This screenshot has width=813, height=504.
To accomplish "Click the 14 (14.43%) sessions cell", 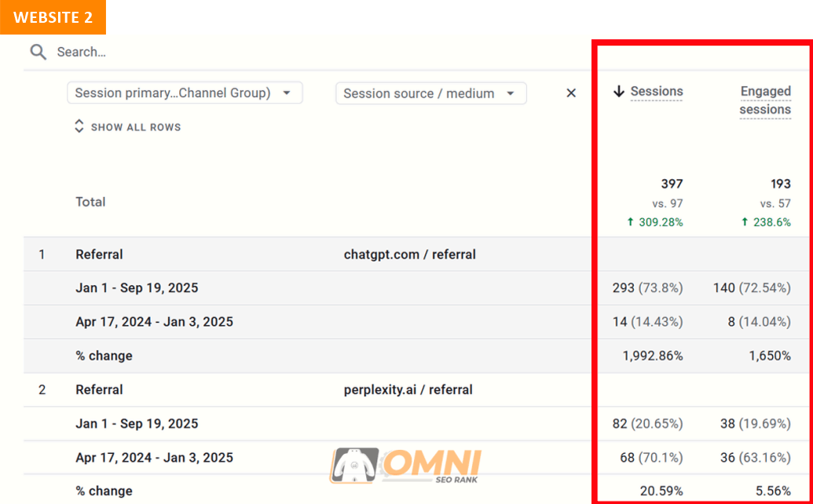I will [647, 322].
